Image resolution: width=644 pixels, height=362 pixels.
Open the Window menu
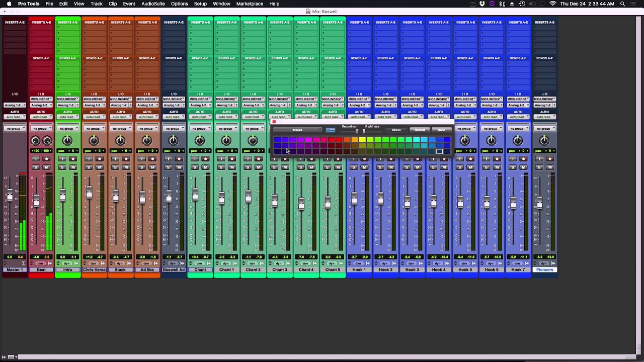point(221,4)
